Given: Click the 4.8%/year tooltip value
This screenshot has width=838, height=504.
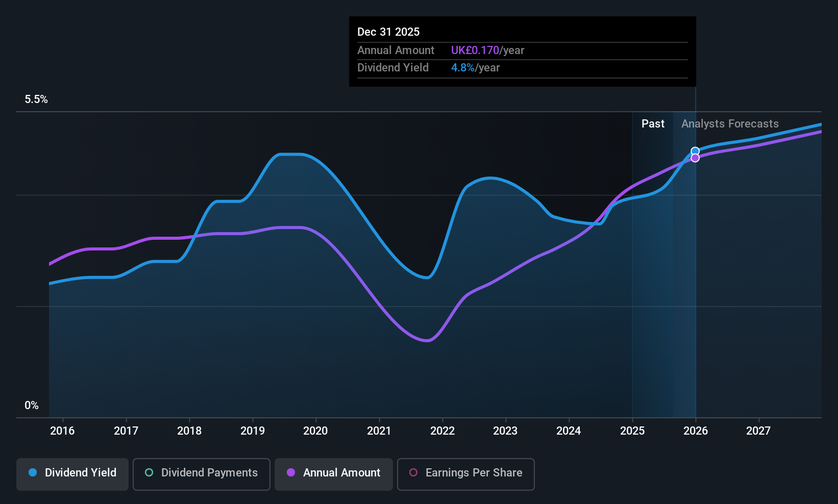Looking at the screenshot, I should [475, 68].
